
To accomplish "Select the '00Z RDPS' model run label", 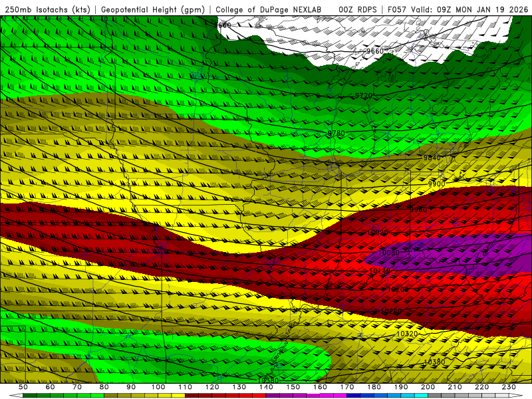I will click(x=358, y=10).
